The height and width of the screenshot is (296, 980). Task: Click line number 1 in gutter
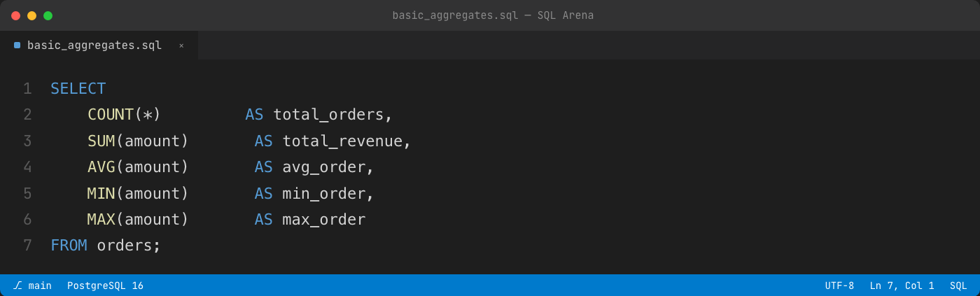[x=27, y=89]
